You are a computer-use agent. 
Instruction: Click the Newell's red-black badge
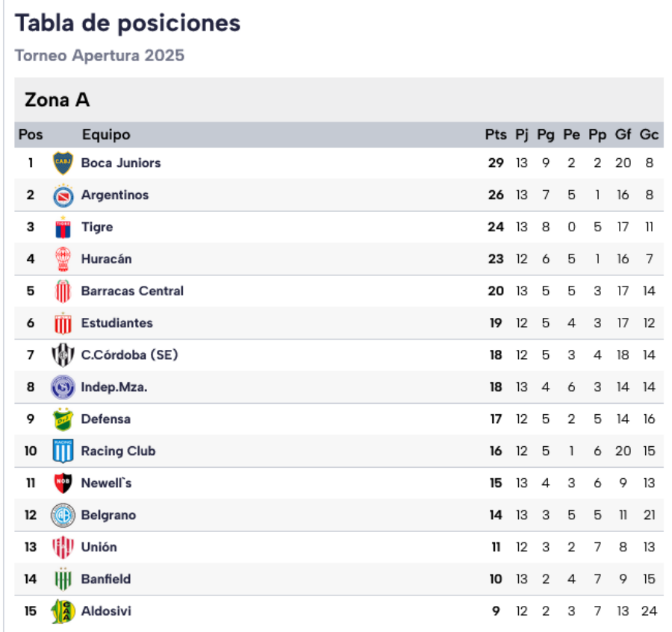(63, 484)
